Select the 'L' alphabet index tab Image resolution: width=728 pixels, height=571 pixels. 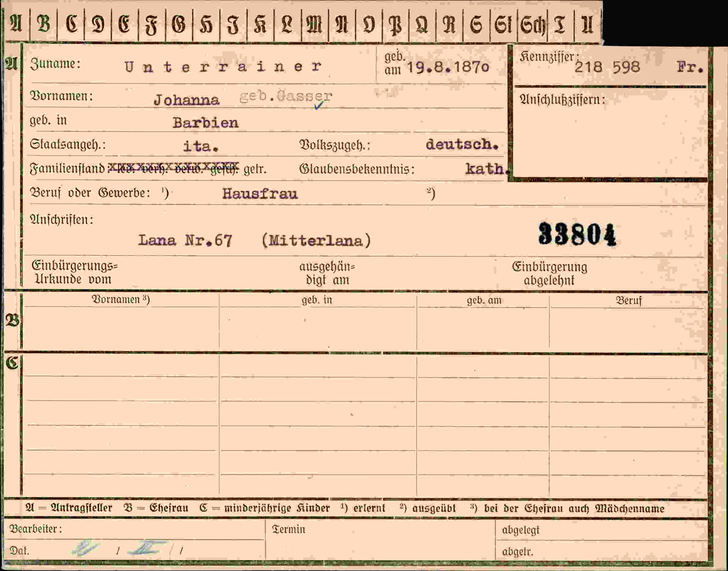click(287, 25)
